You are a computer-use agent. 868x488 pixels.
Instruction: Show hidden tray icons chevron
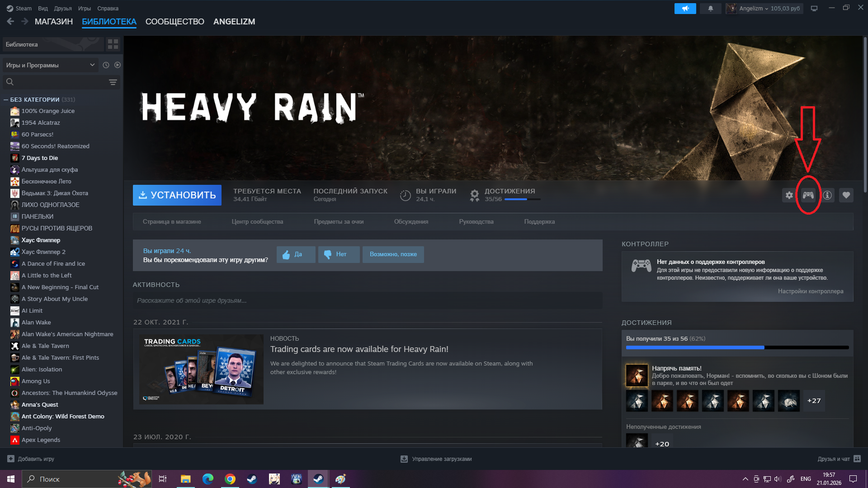745,479
